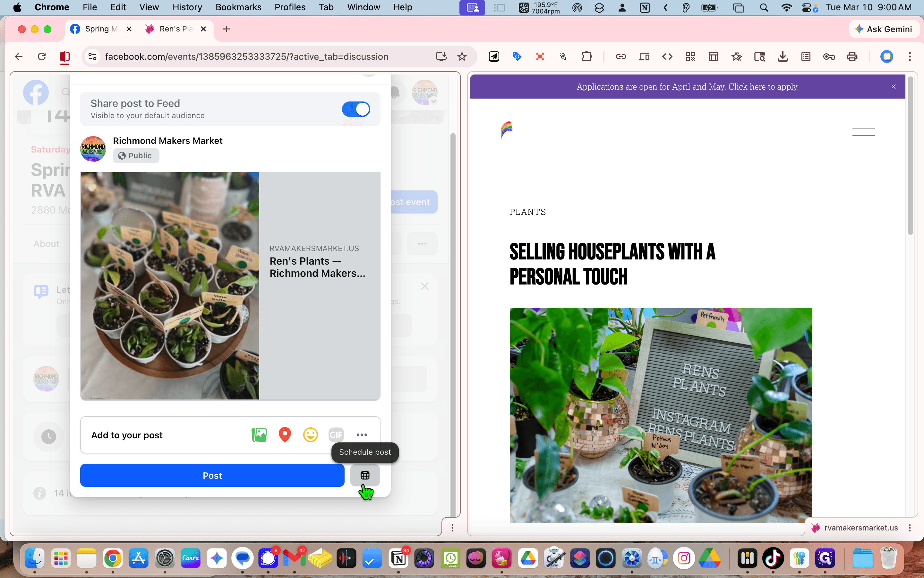Click the Ask Gemini button
This screenshot has width=924, height=578.
click(884, 29)
